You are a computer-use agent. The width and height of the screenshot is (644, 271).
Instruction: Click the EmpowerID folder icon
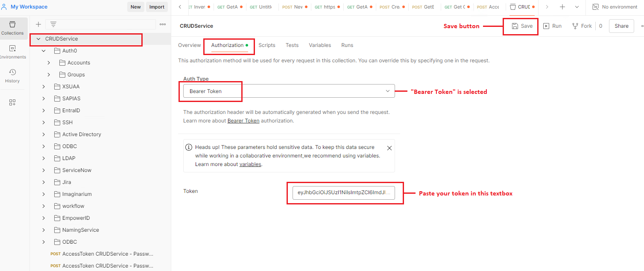click(x=58, y=218)
